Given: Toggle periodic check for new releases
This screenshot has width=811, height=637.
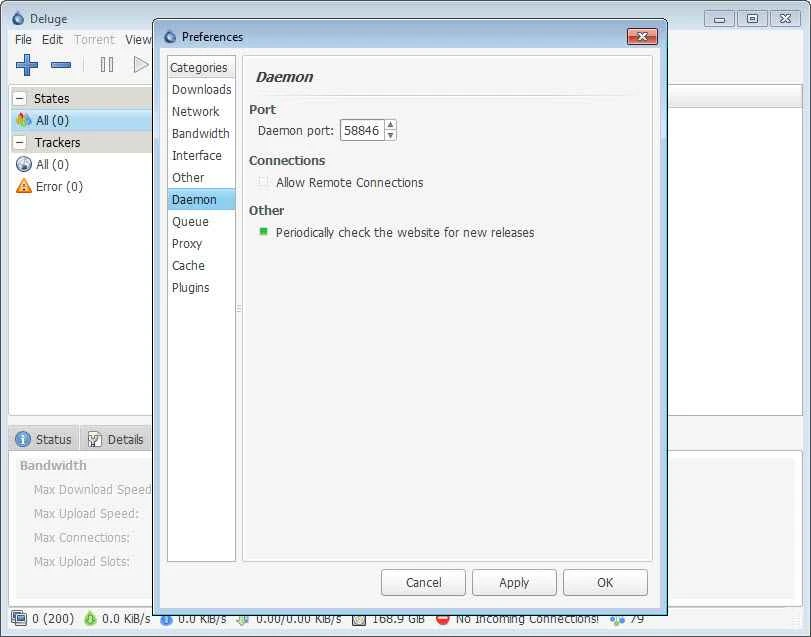Looking at the screenshot, I should [x=263, y=232].
